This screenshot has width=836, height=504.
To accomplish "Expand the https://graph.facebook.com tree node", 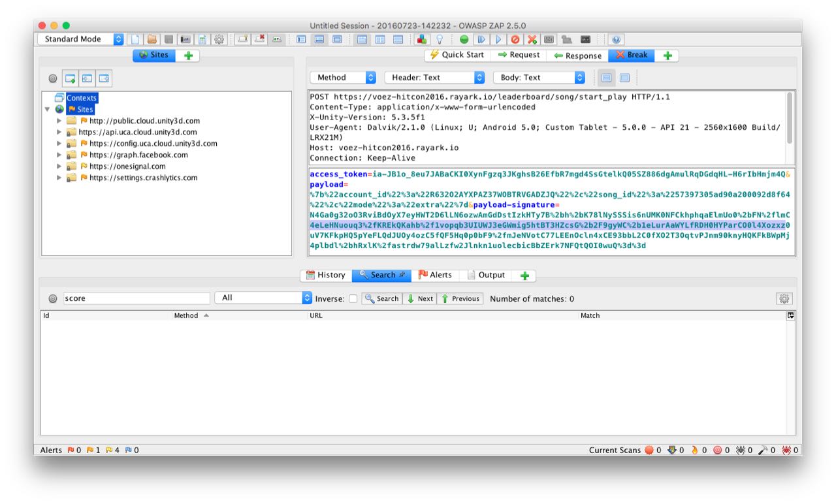I will pyautogui.click(x=59, y=155).
